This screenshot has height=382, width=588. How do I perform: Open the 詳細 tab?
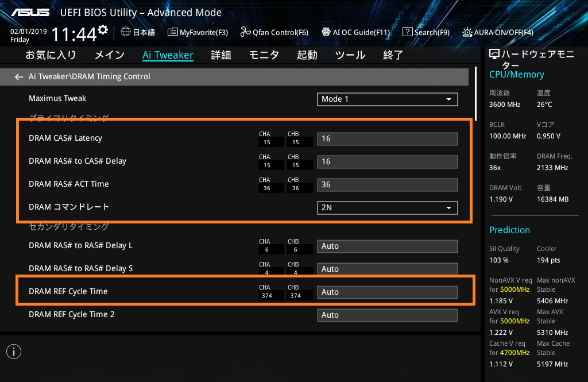click(221, 55)
